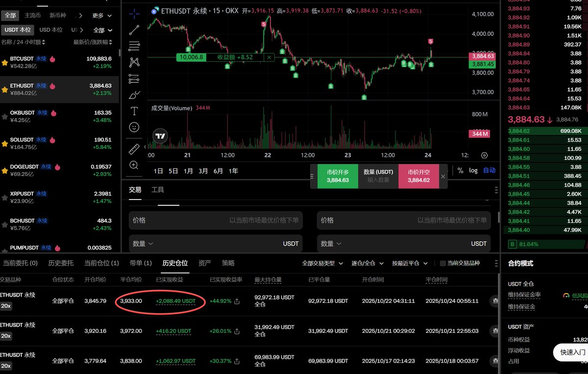
Task: Open the forecasting and measurement tools
Action: [134, 78]
